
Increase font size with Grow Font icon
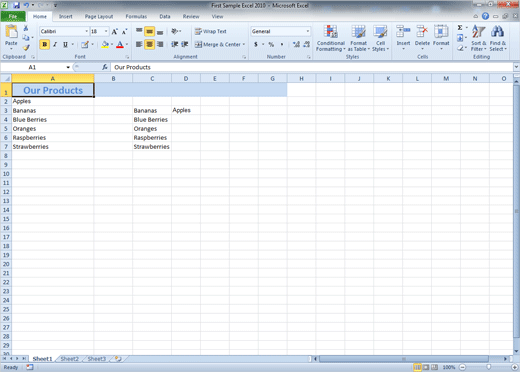(115, 32)
